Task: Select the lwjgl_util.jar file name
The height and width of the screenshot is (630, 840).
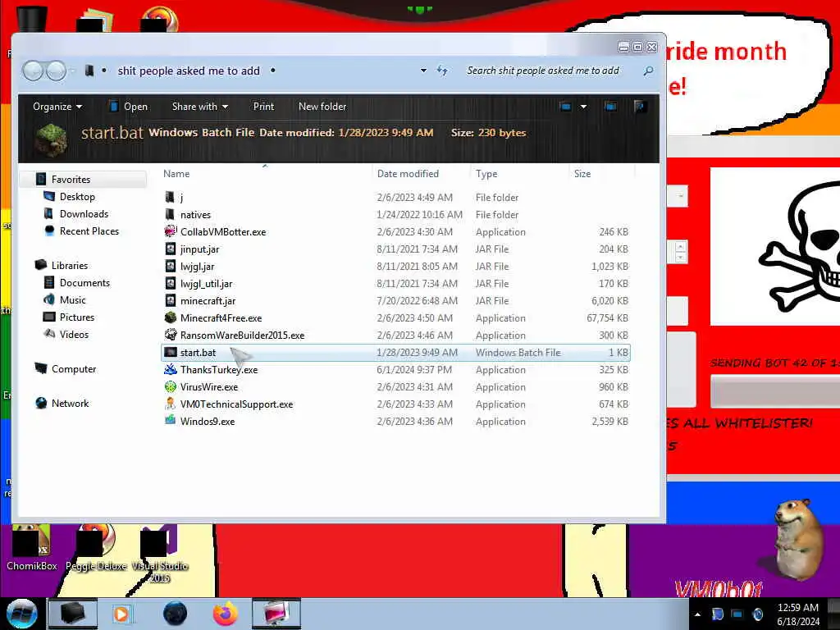Action: click(206, 283)
